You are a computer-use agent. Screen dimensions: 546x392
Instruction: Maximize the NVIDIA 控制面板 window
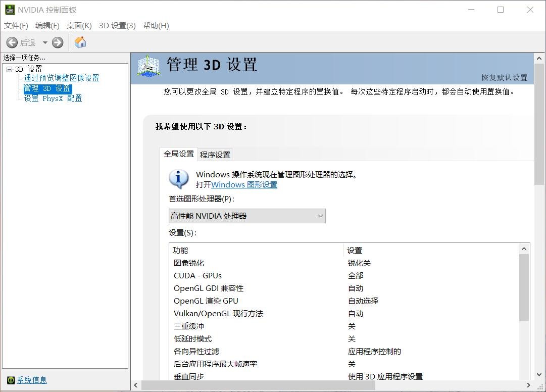coord(501,10)
